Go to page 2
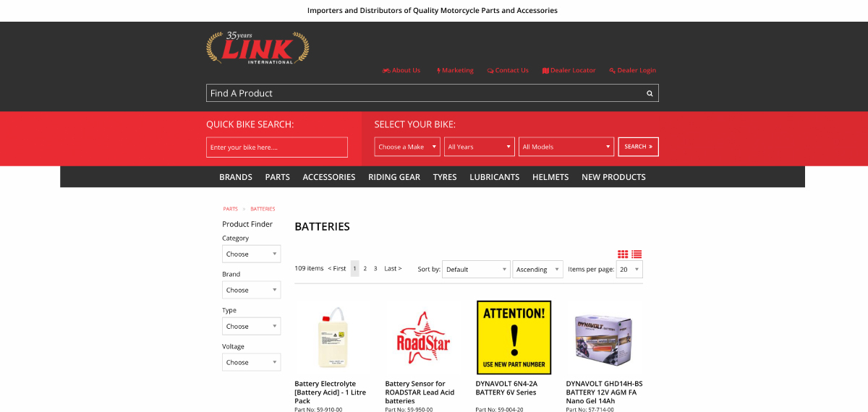 pyautogui.click(x=365, y=268)
